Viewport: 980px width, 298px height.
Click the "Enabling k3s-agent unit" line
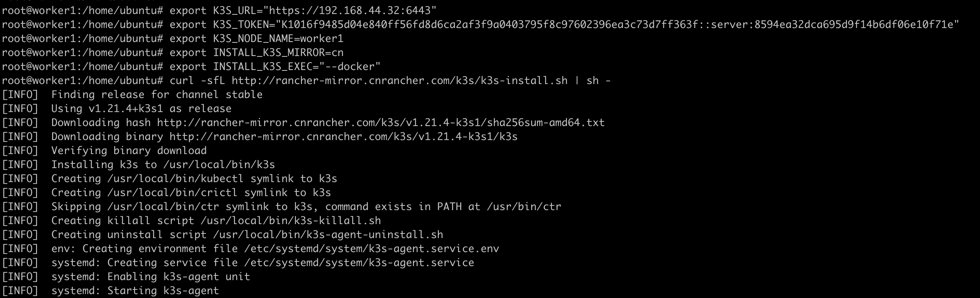[150, 277]
